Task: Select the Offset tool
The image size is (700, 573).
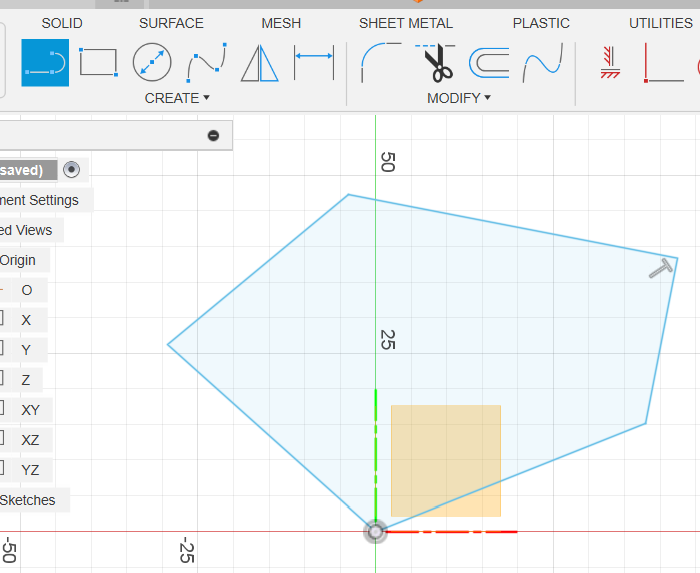Action: [489, 63]
